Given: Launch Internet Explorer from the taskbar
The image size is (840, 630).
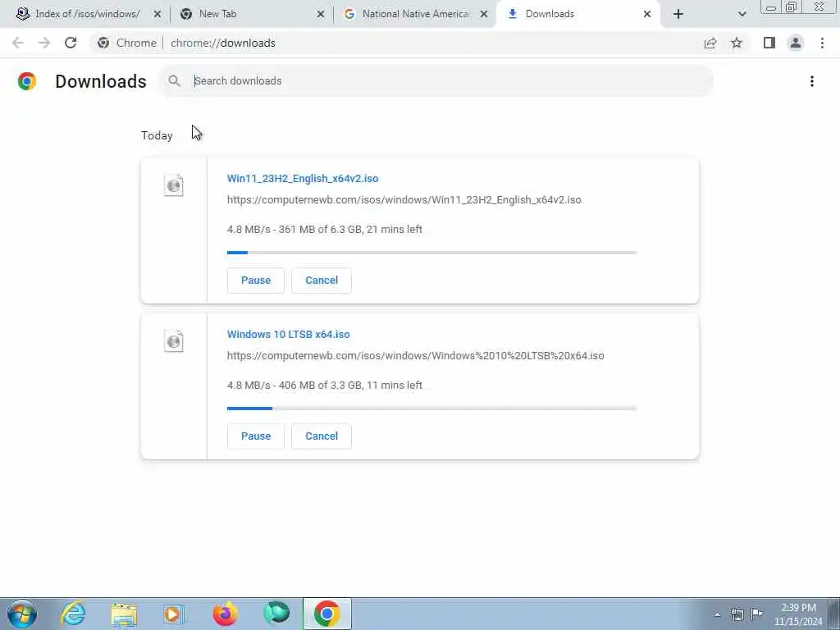Looking at the screenshot, I should 73,614.
